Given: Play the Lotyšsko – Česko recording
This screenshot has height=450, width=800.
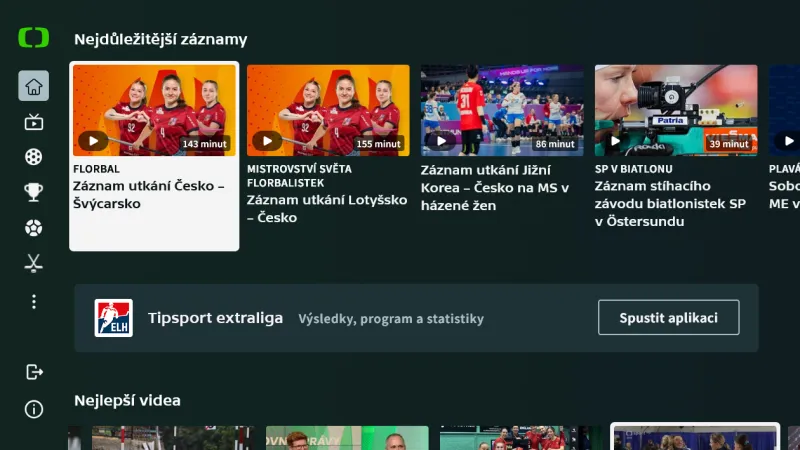Looking at the screenshot, I should [x=267, y=141].
